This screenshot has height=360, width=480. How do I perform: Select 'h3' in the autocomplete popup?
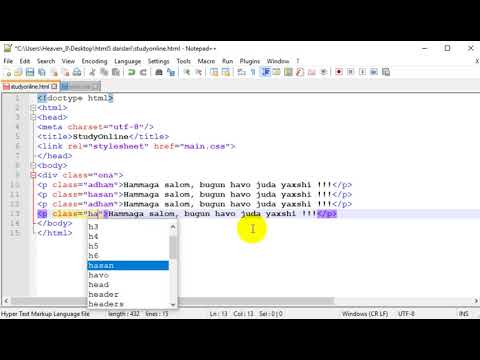(128, 227)
